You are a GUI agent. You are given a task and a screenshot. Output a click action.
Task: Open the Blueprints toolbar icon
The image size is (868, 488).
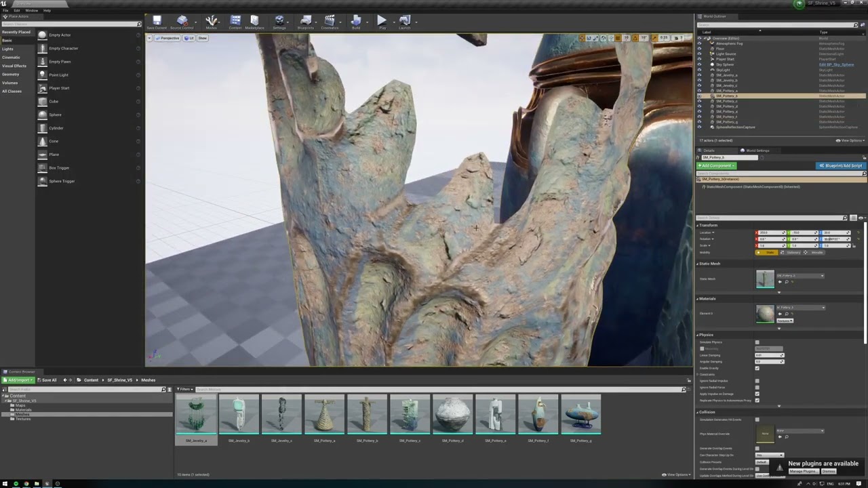pyautogui.click(x=306, y=22)
